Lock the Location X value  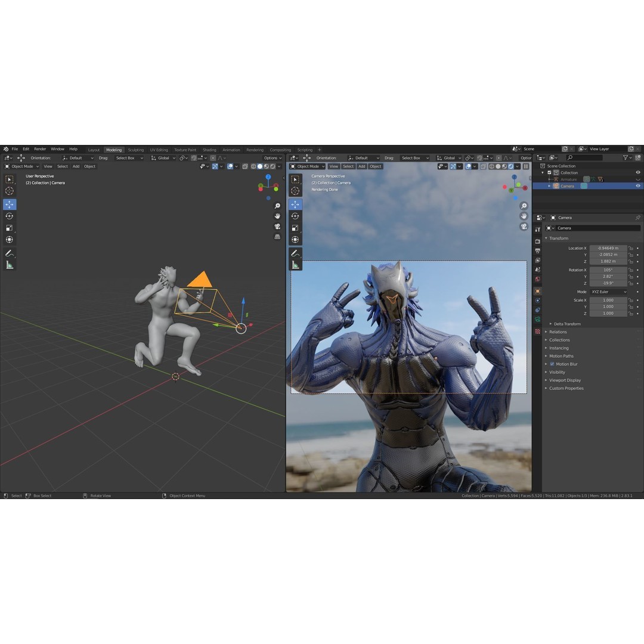tap(630, 248)
